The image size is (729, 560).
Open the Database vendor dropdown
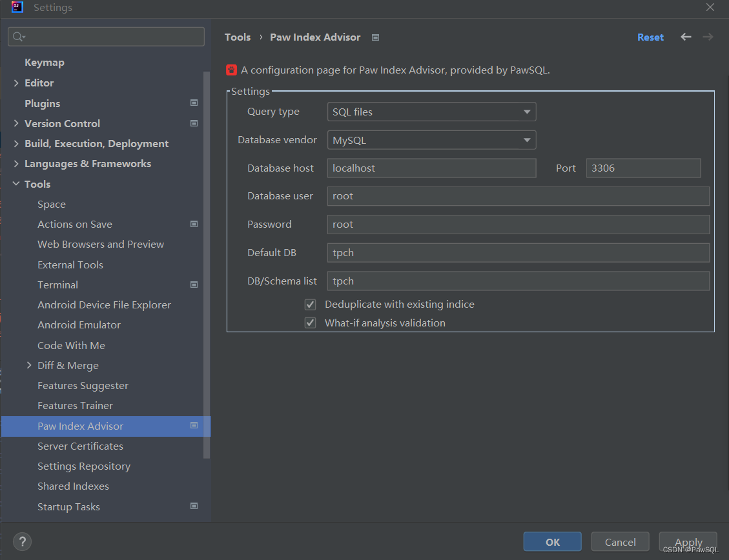pyautogui.click(x=431, y=140)
